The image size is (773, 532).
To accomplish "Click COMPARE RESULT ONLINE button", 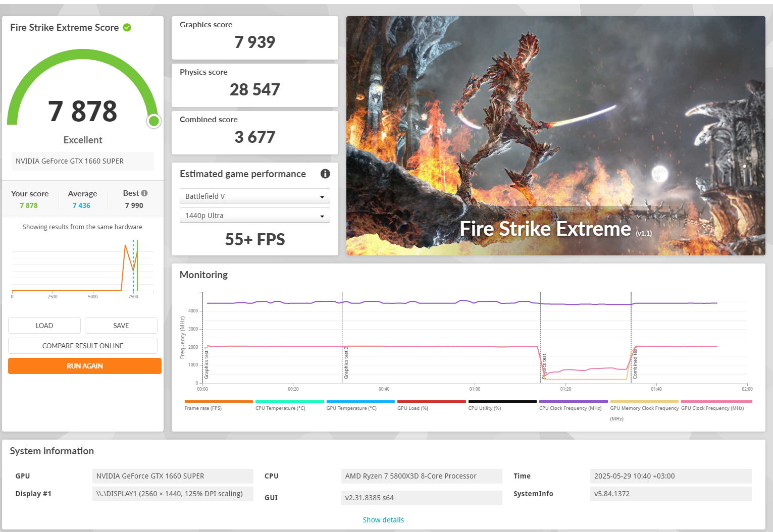I will (x=83, y=346).
